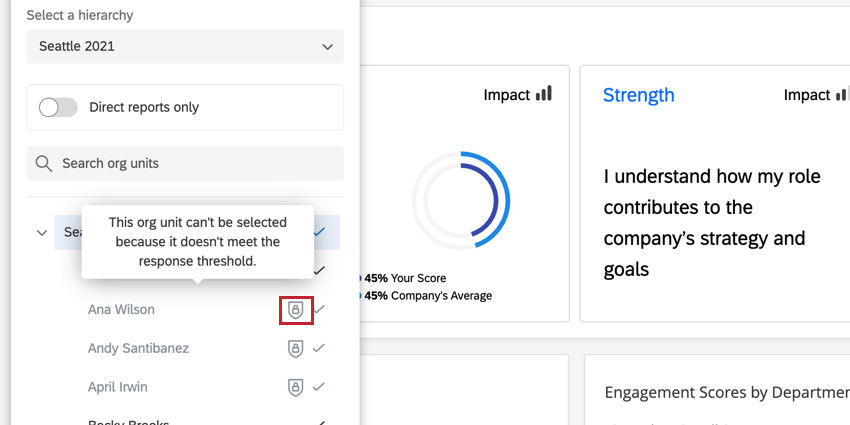Click the magnifier icon in the org units search
Image resolution: width=850 pixels, height=425 pixels.
coord(44,163)
